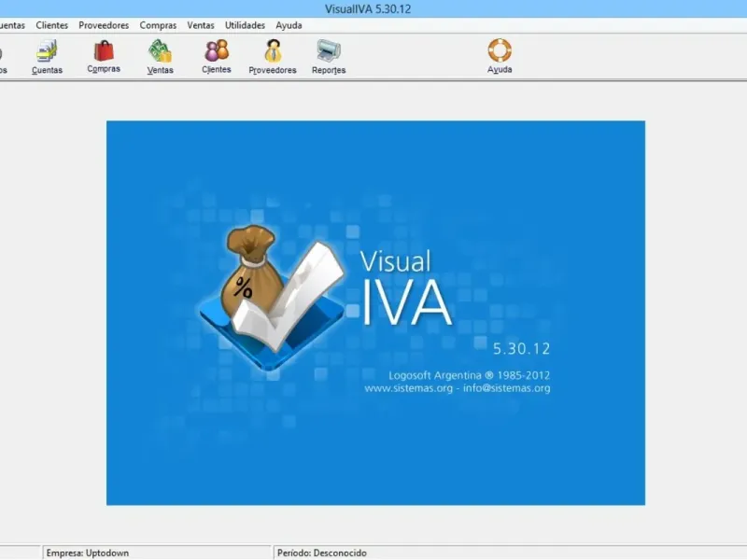
Task: Click the Empresa: Uptodown status entry
Action: [157, 553]
